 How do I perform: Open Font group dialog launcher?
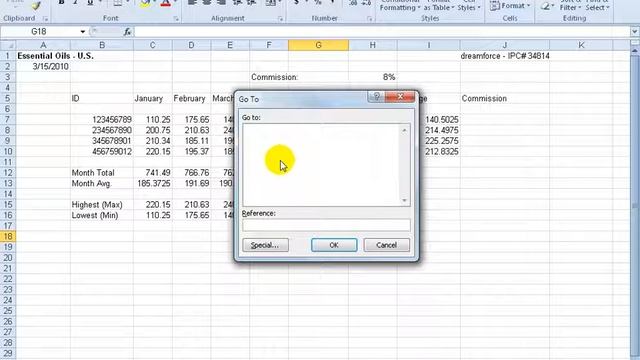click(176, 19)
